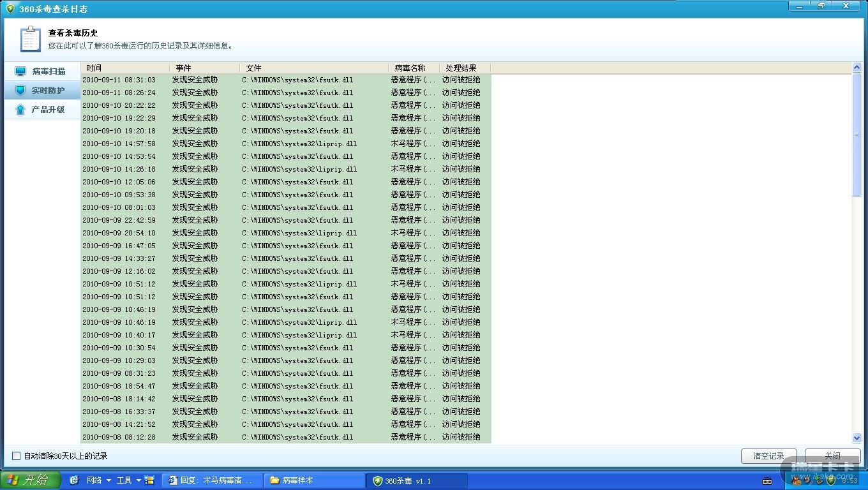This screenshot has height=490, width=868.
Task: Select the liprip.dll row at 2010-09-10 14:57:58
Action: pos(286,144)
